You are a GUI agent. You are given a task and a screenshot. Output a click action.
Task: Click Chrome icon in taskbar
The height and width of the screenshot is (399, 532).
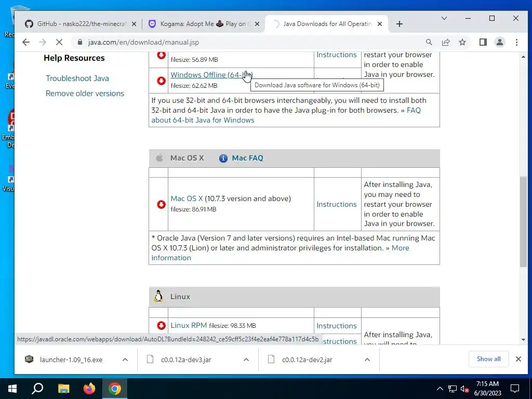pos(115,389)
